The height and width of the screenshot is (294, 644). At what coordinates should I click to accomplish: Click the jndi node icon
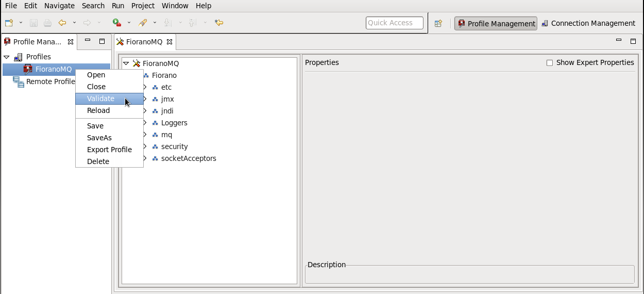pyautogui.click(x=155, y=111)
